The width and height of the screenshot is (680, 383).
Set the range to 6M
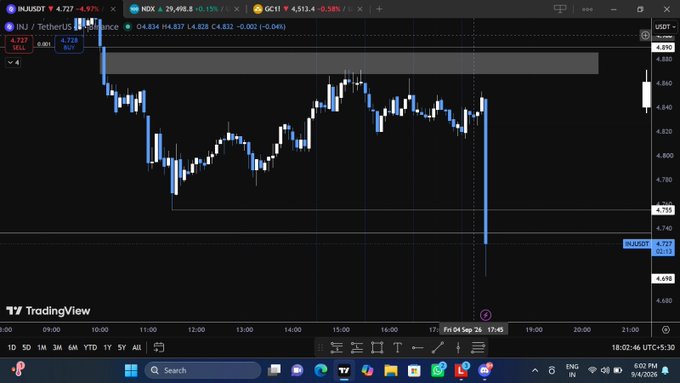point(73,347)
